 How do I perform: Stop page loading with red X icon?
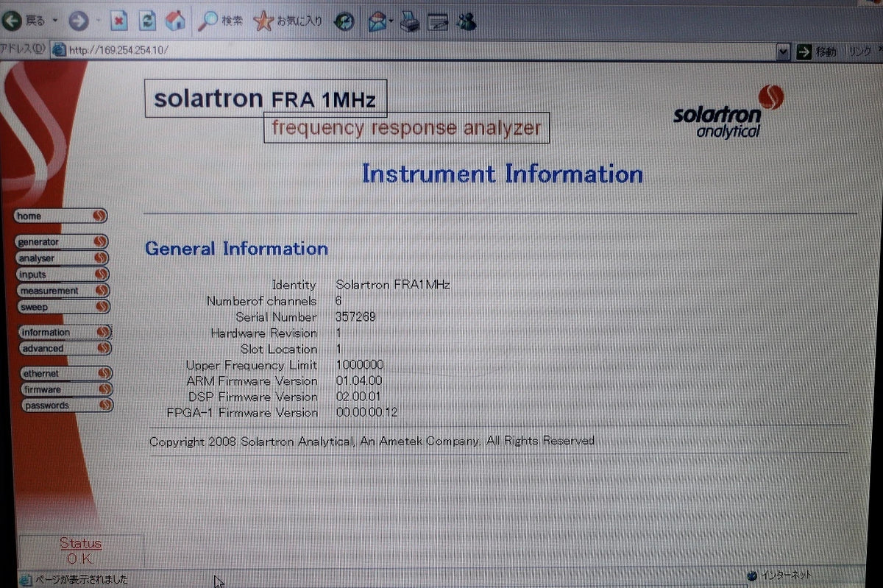tap(118, 22)
